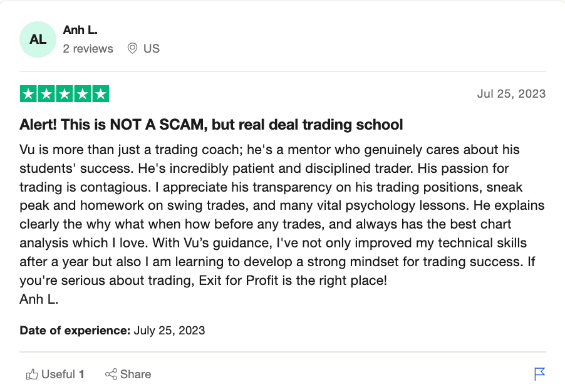Click the fifth green star in the rating
The width and height of the screenshot is (565, 392).
click(100, 94)
